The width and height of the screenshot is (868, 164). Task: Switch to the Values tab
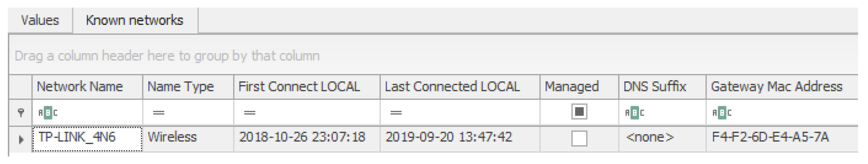(40, 20)
